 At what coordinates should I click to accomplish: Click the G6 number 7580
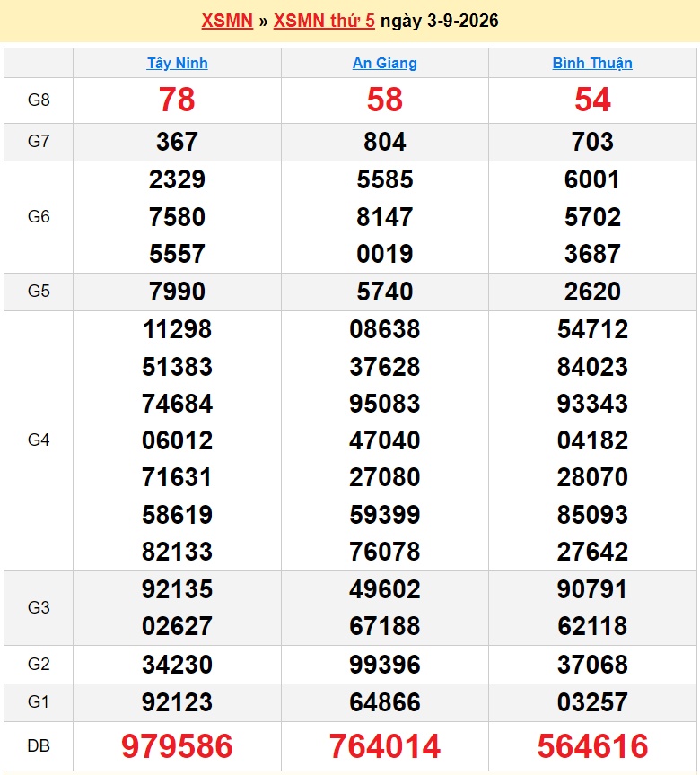coord(177,217)
